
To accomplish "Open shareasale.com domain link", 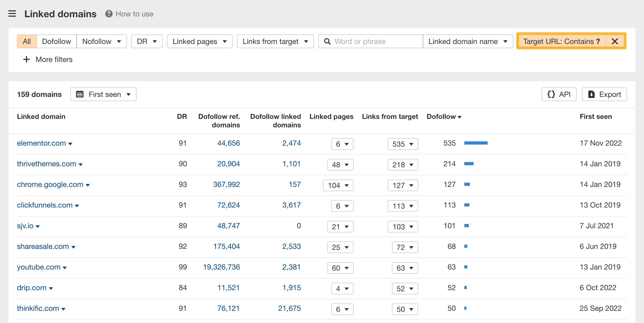I will 43,246.
